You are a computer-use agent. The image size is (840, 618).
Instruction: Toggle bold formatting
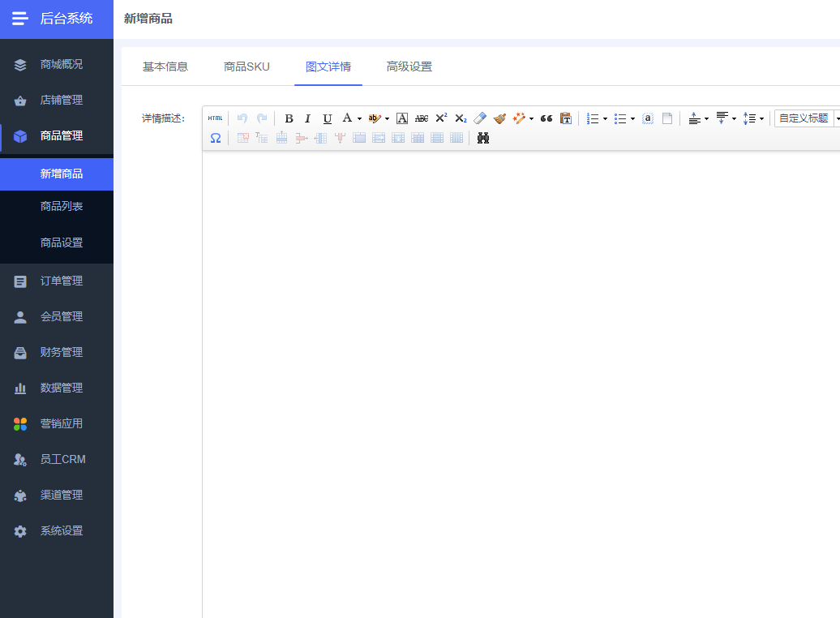[x=289, y=118]
